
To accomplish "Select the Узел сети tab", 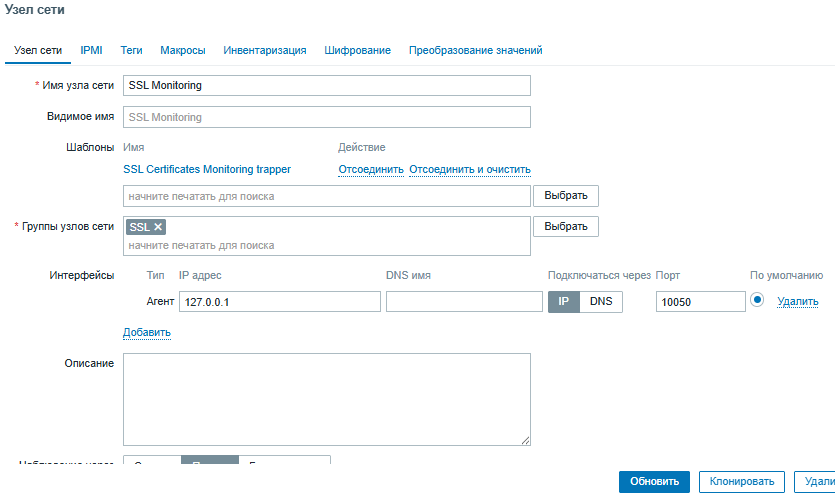I will pos(38,50).
